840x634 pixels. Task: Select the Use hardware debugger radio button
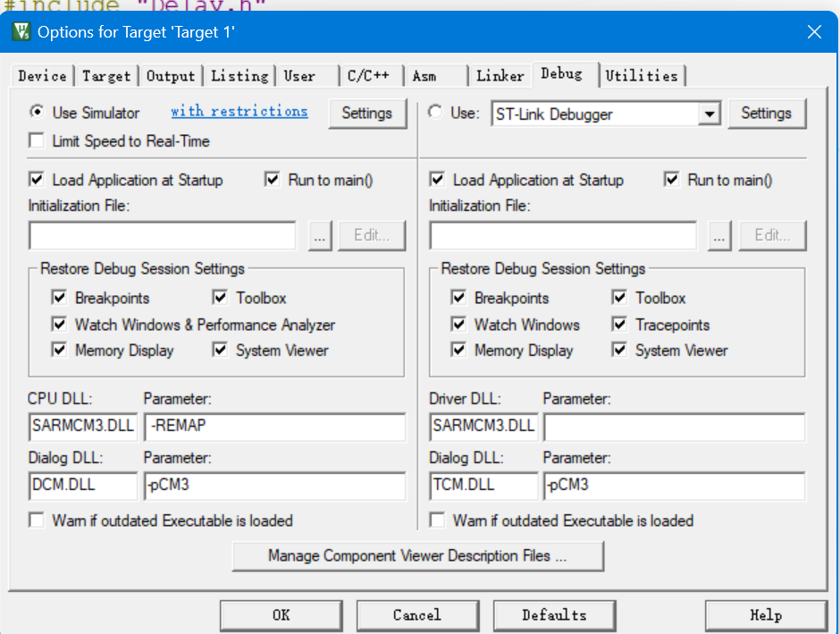point(435,112)
